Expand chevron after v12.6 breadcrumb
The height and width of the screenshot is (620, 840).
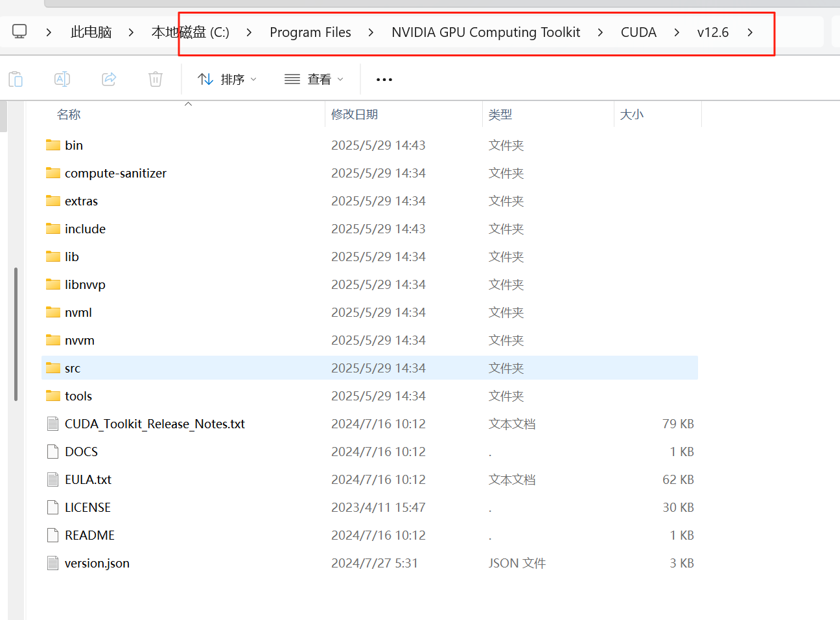(x=750, y=32)
